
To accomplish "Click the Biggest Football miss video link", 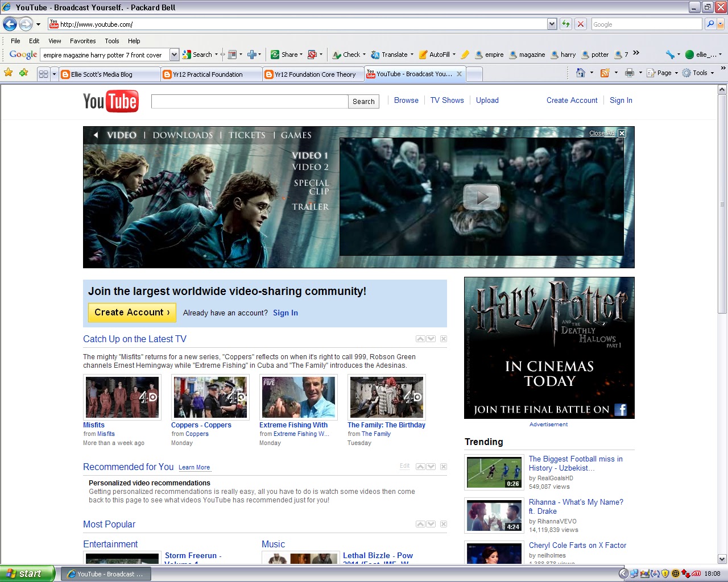I will coord(576,463).
